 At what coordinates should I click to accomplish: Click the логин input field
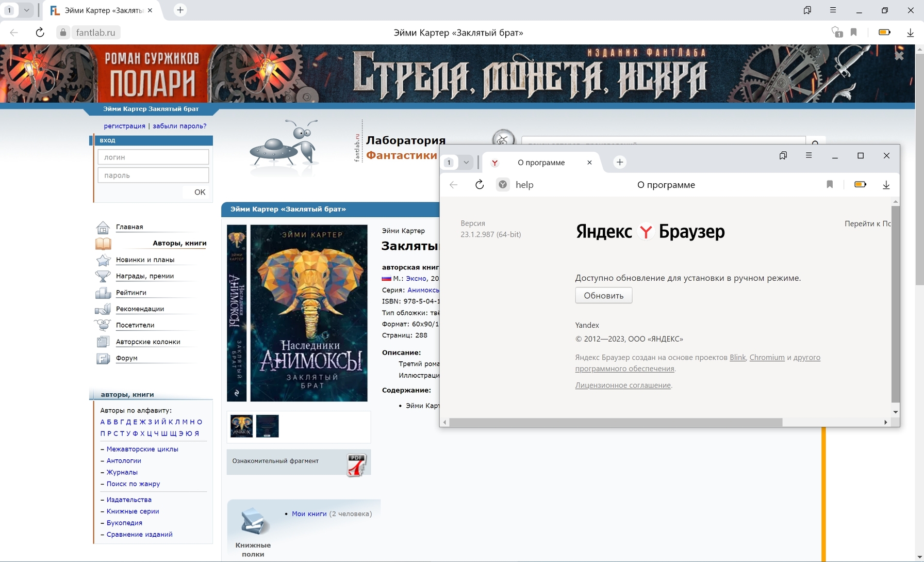click(x=153, y=157)
